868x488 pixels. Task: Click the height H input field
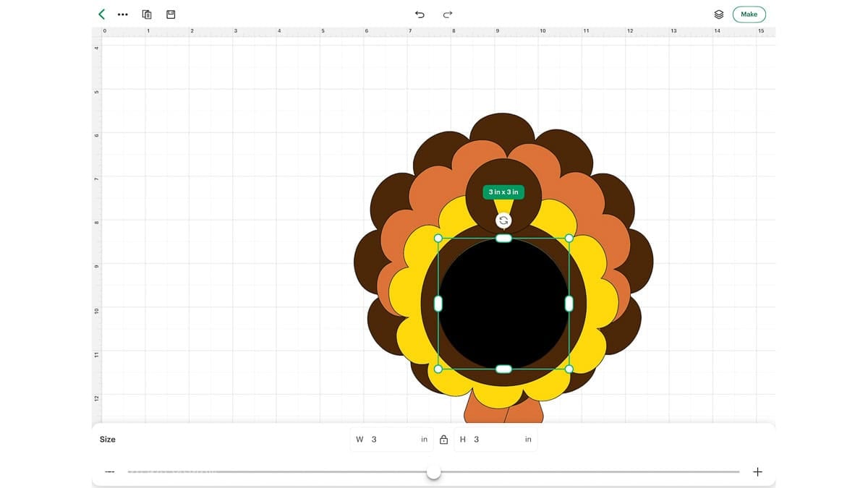(495, 440)
